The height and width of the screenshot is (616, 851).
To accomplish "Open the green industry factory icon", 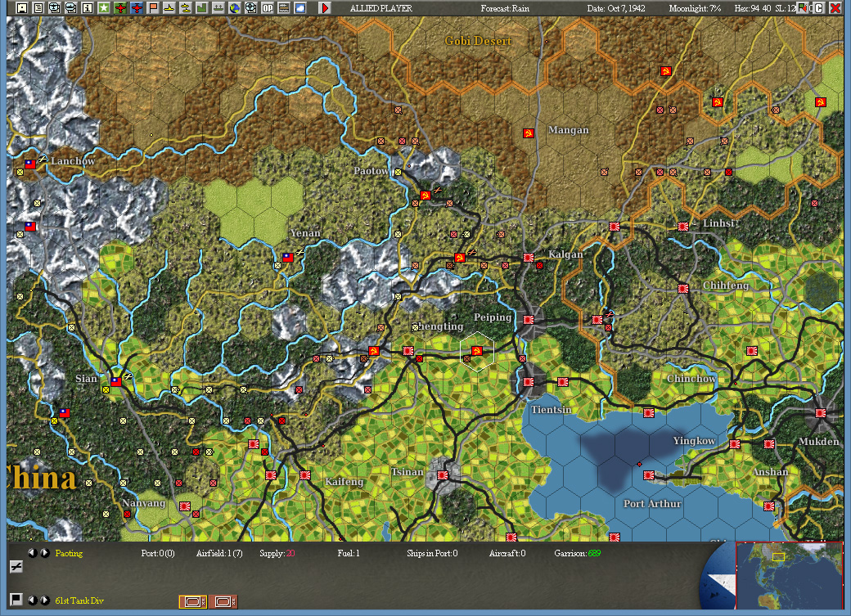I will [x=201, y=8].
